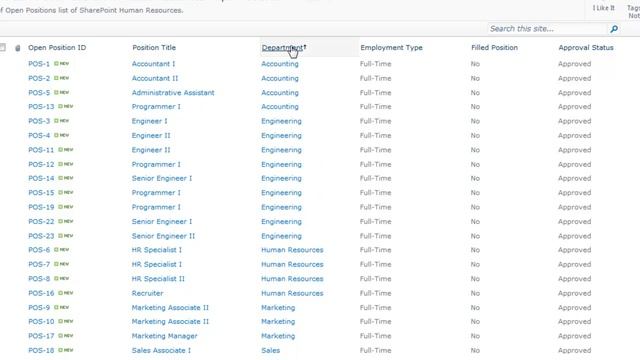Click the search magnifier icon
This screenshot has width=640, height=360.
[613, 29]
